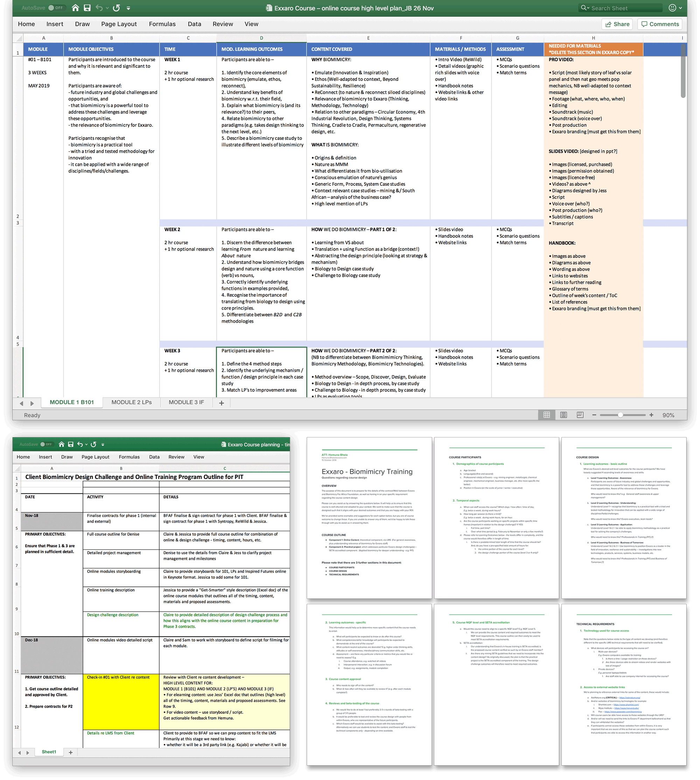Switch to Page Layout view in the status bar

point(564,415)
